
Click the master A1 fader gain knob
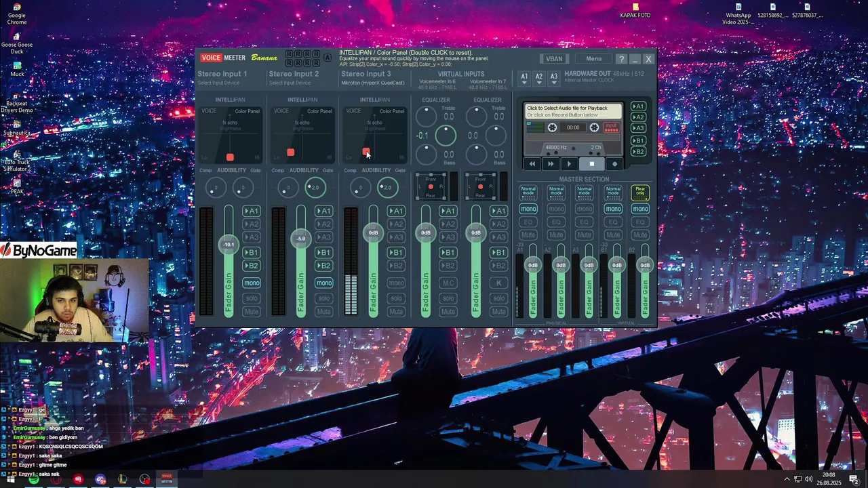tap(533, 265)
